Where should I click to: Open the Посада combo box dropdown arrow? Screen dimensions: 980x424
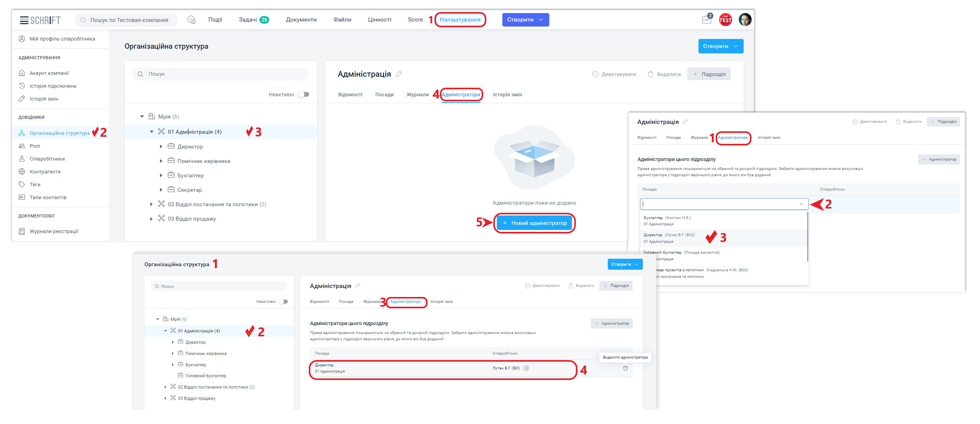[x=801, y=204]
